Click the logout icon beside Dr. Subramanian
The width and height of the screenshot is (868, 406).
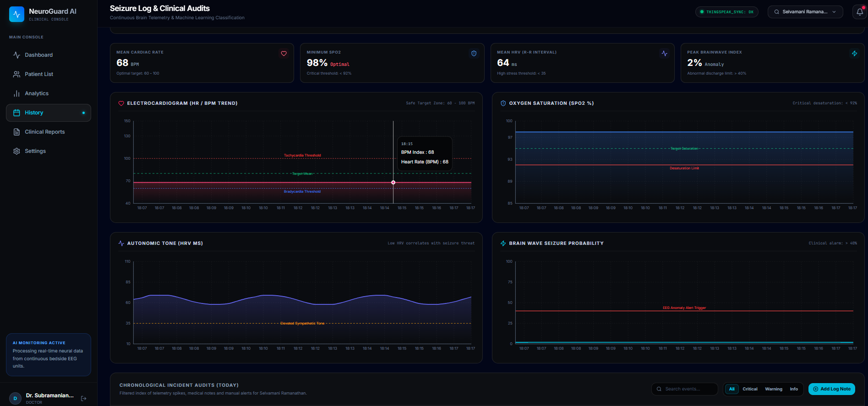click(x=83, y=399)
